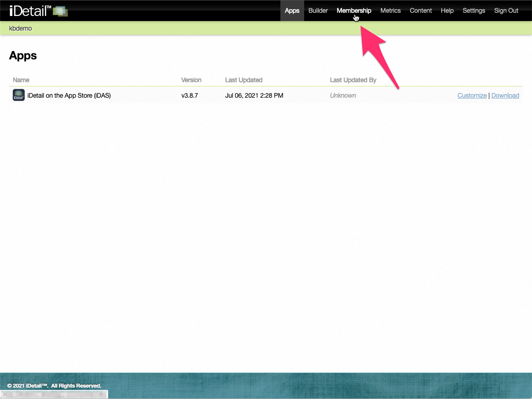Click the Unknown last-updated-by cell

pyautogui.click(x=342, y=95)
